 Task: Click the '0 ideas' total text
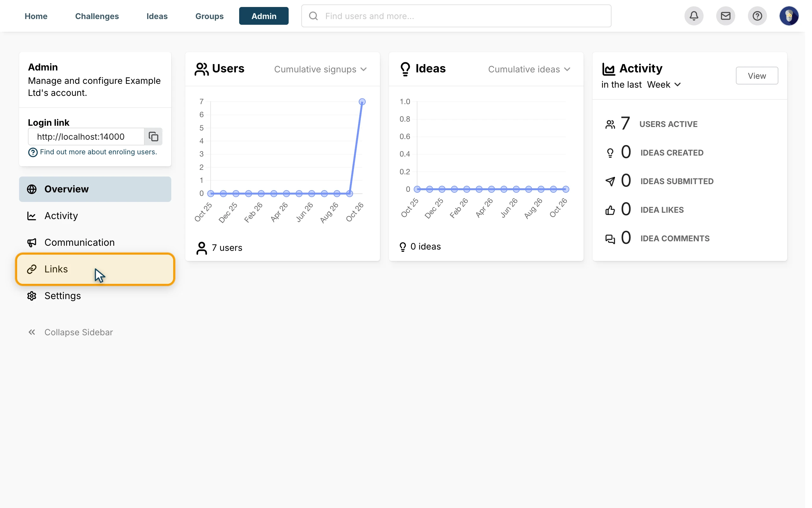point(425,247)
